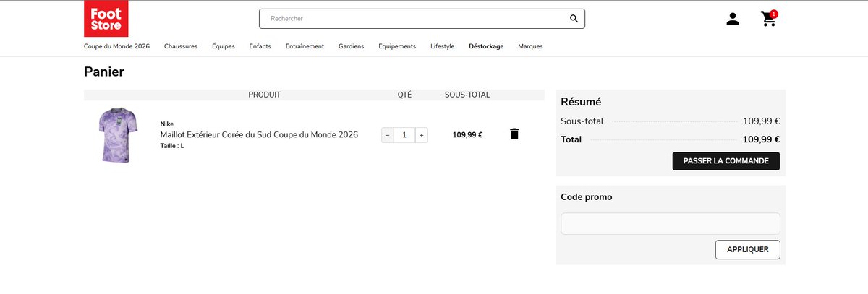Open the purple jersey product thumbnail
Viewport: 868px width, 294px height.
117,135
